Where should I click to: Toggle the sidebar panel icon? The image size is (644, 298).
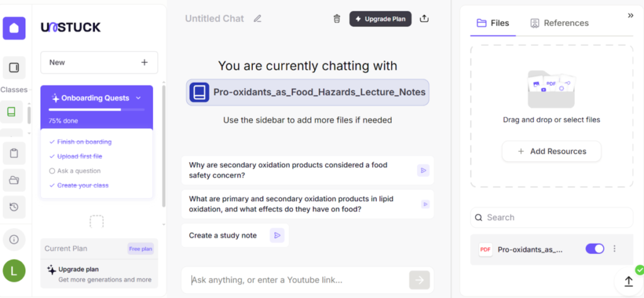pos(14,68)
